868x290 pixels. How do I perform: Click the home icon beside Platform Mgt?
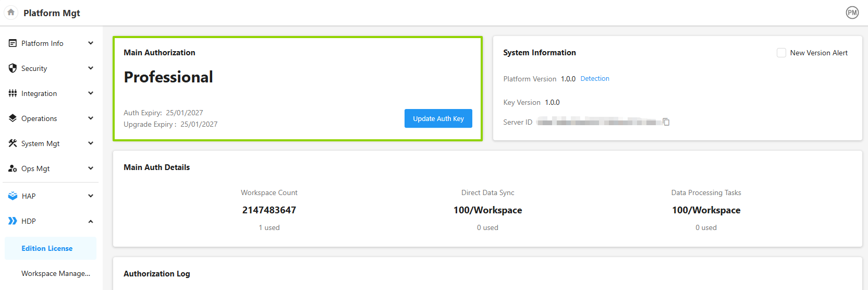point(11,13)
